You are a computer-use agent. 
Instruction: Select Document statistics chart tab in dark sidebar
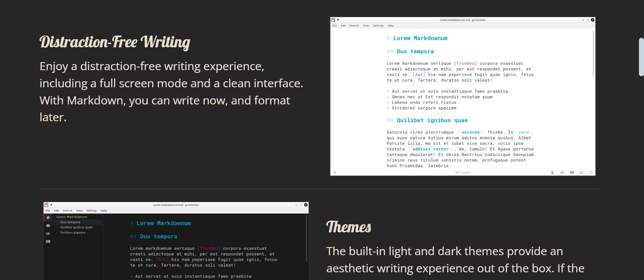tap(48, 233)
